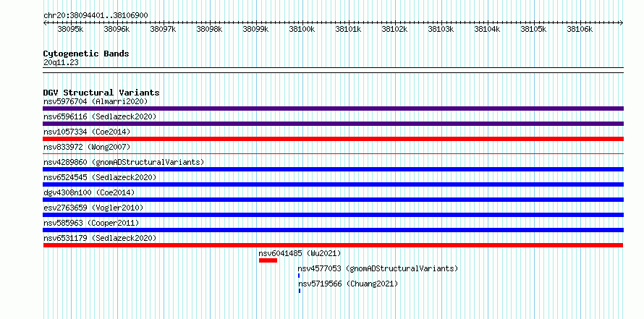Select the purple bar under nsv6596116
Image resolution: width=644 pixels, height=319 pixels.
coord(333,124)
